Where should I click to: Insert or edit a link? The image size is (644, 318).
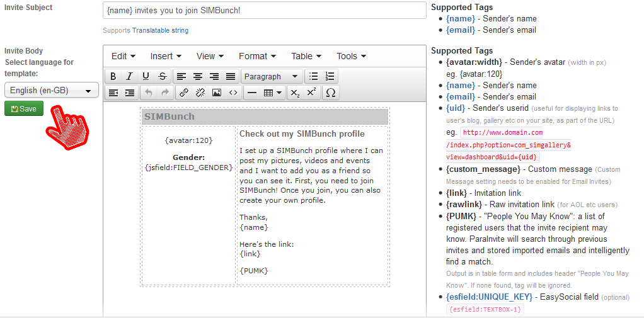[x=184, y=93]
